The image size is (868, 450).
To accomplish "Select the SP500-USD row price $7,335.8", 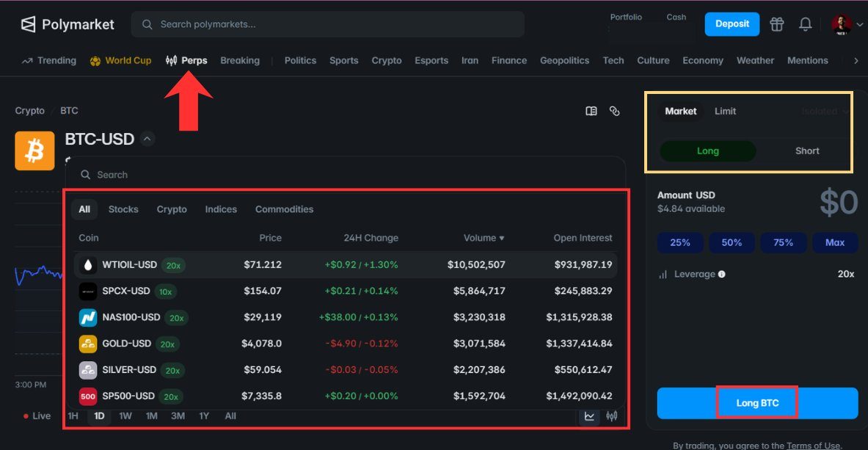I will coord(261,396).
